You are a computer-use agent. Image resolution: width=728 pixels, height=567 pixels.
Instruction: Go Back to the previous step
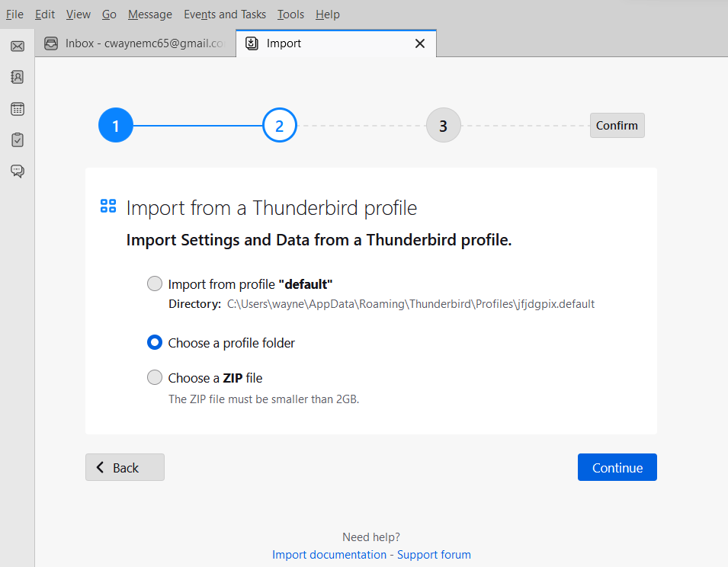(x=125, y=468)
